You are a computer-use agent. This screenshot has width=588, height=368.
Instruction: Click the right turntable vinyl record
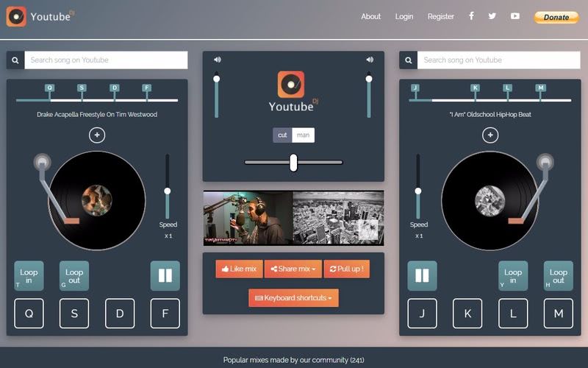pos(490,200)
